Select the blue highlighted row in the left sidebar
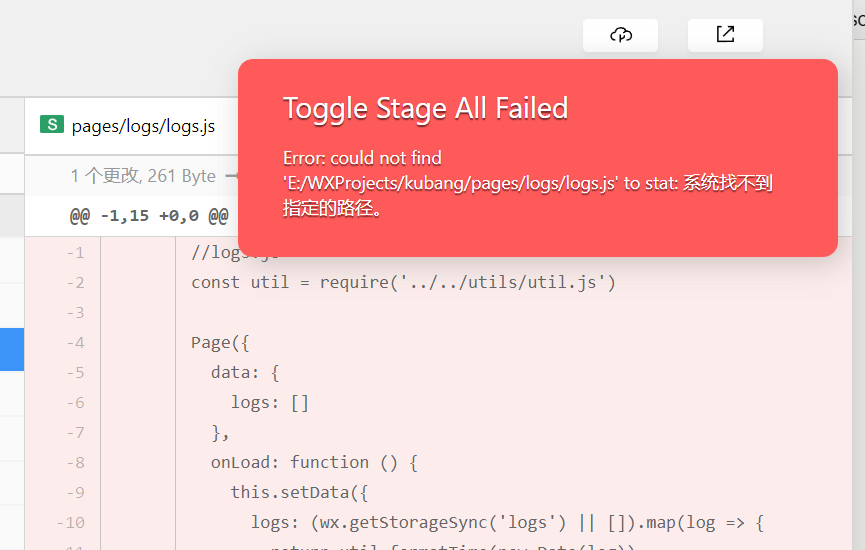865x550 pixels. [x=12, y=350]
